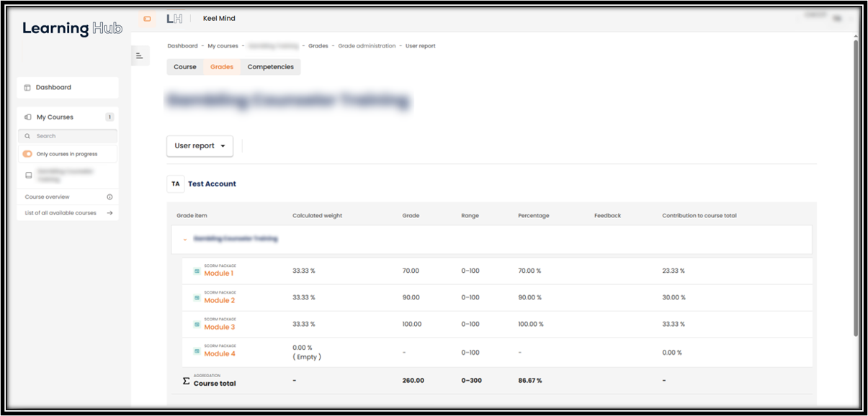Click the SCORM package icon for Module 4

[x=197, y=351]
